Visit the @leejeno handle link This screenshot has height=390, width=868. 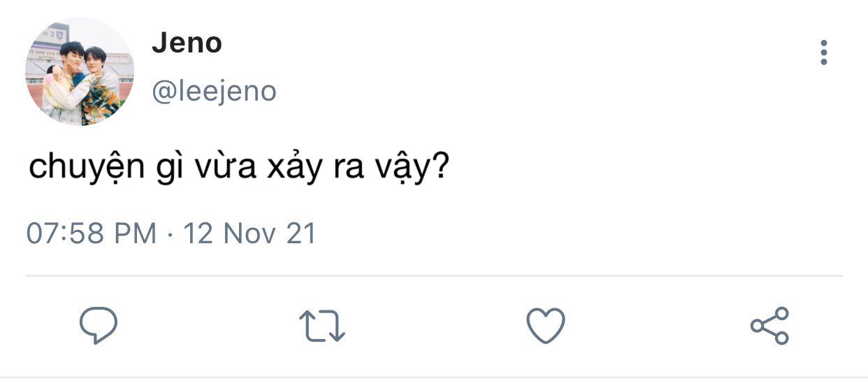click(x=215, y=92)
